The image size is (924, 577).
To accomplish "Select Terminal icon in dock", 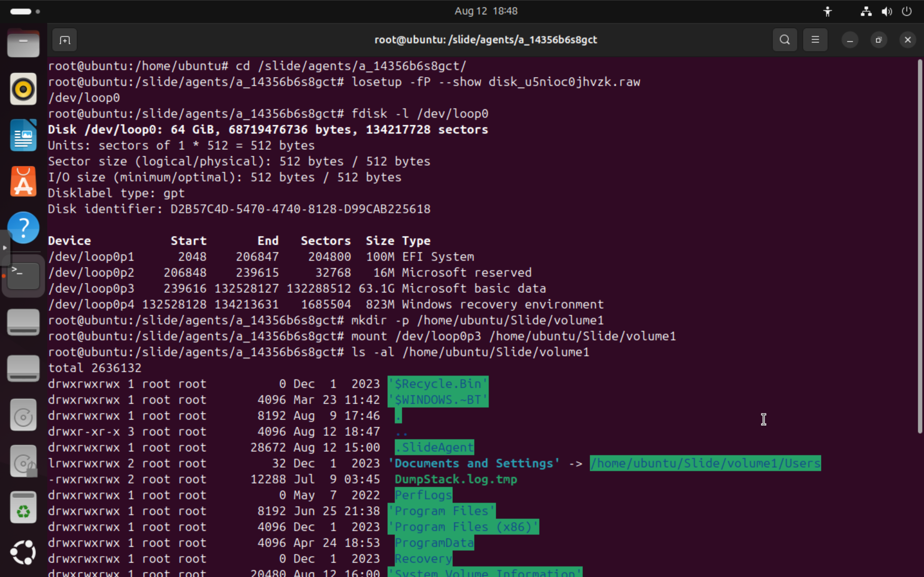I will 23,275.
